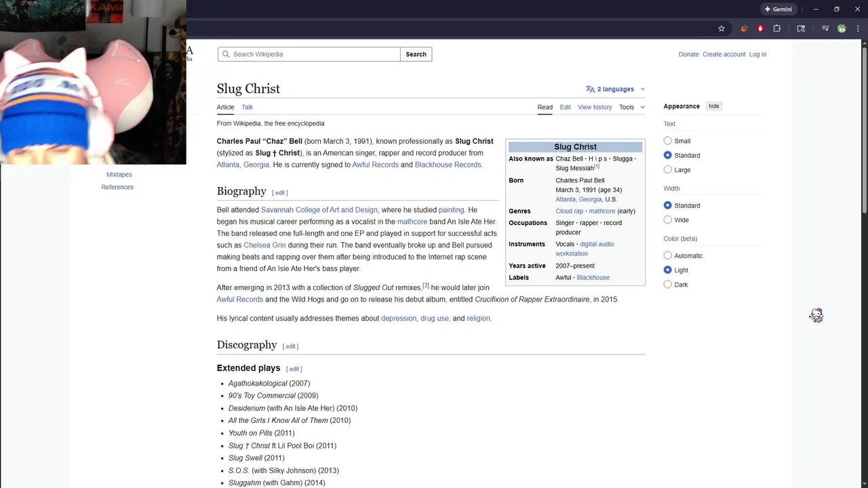Image resolution: width=868 pixels, height=488 pixels.
Task: Open the Chrome three-dot menu
Action: [x=858, y=28]
